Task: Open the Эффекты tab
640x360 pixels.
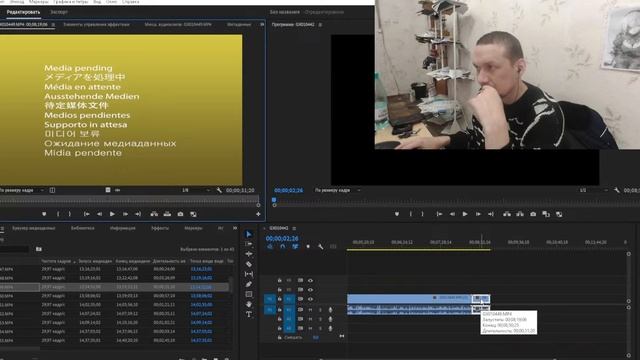Action: coord(160,228)
